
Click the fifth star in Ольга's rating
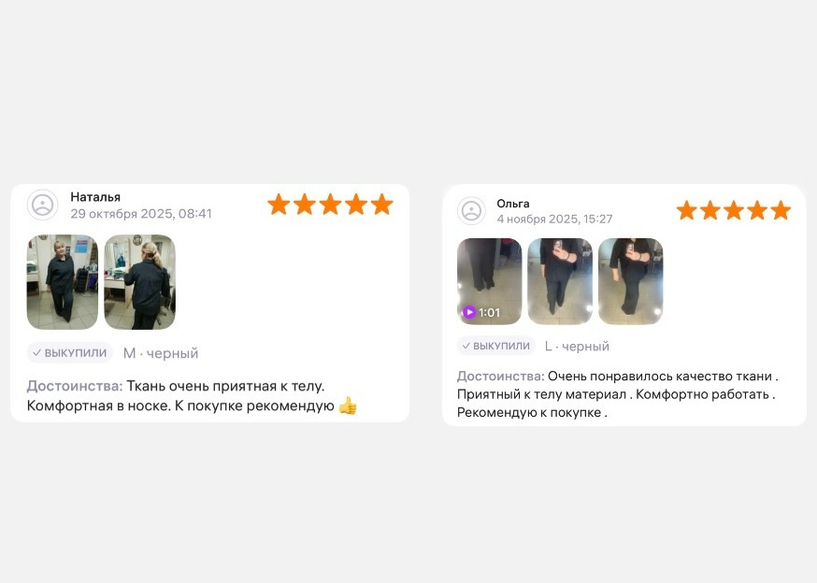781,210
